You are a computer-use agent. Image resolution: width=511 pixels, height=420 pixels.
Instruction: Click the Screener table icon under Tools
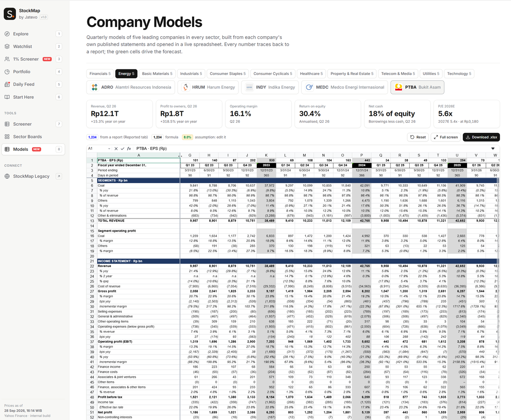[x=7, y=124]
